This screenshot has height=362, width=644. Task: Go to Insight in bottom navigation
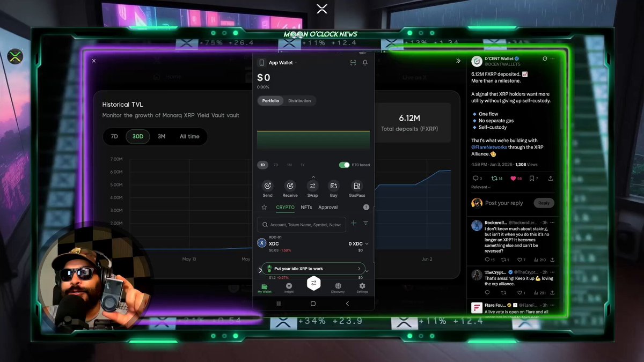tap(289, 288)
